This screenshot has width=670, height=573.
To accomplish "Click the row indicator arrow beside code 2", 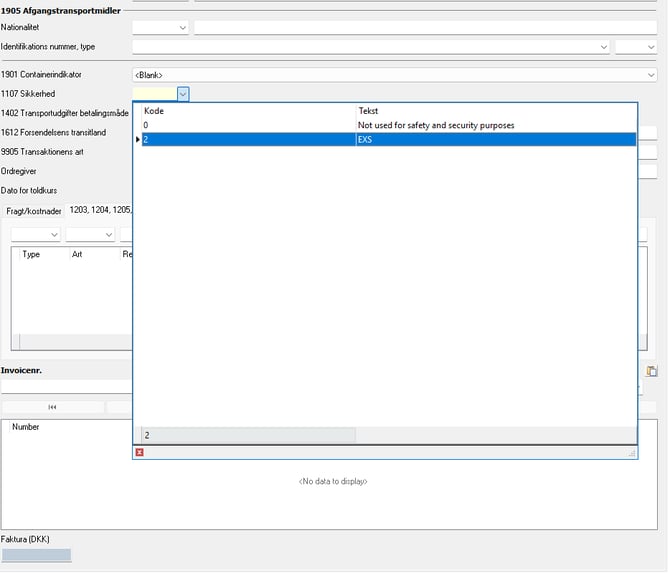I will (x=138, y=140).
